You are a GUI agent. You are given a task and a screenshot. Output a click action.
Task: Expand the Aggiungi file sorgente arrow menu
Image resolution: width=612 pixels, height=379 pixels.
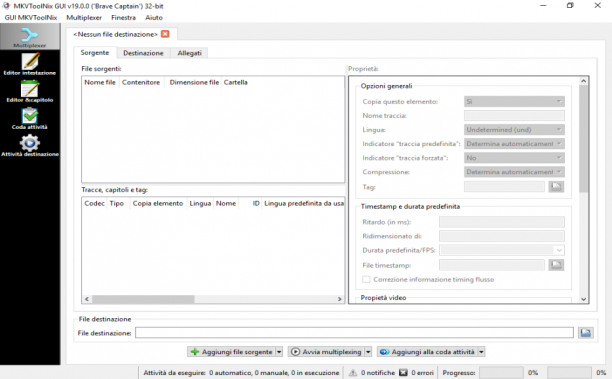click(x=279, y=352)
